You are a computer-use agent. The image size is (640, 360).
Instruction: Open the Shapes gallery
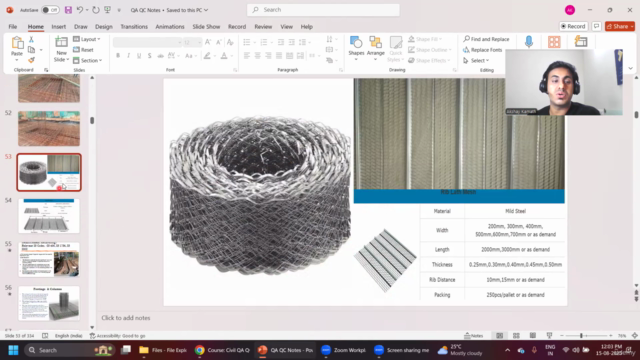[x=356, y=49]
